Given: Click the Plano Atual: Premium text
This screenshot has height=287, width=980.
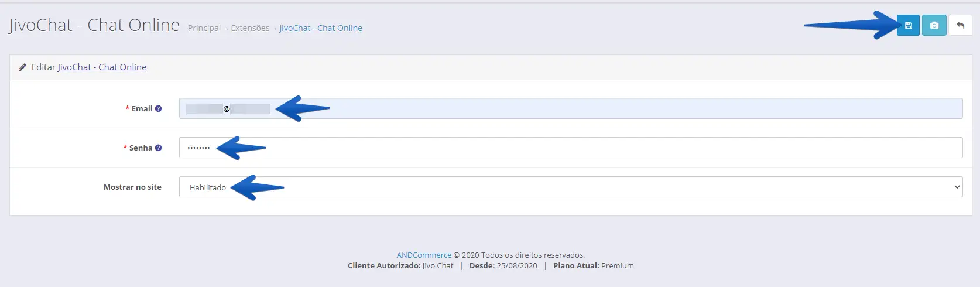Looking at the screenshot, I should [594, 265].
